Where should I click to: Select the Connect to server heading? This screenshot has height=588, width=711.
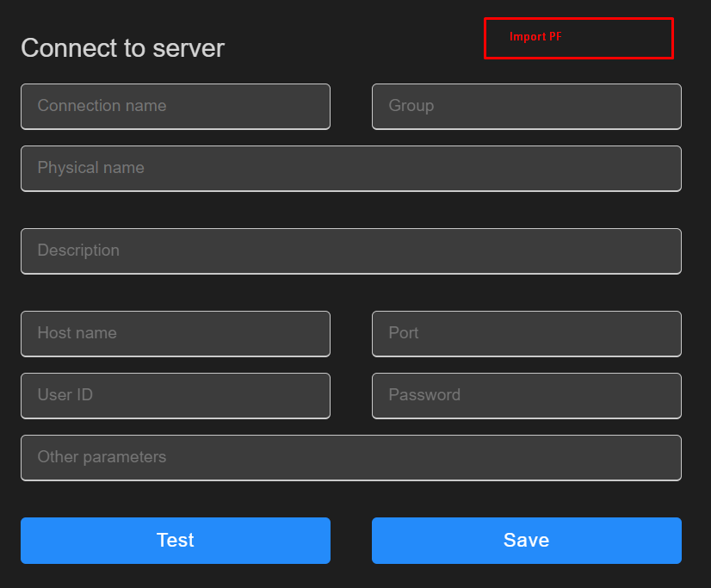tap(122, 48)
